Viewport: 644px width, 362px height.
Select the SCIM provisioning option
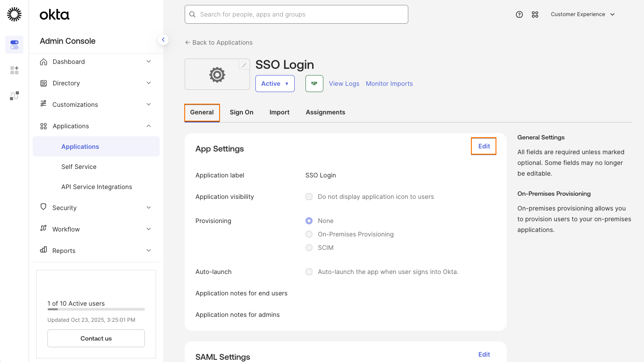pyautogui.click(x=309, y=248)
